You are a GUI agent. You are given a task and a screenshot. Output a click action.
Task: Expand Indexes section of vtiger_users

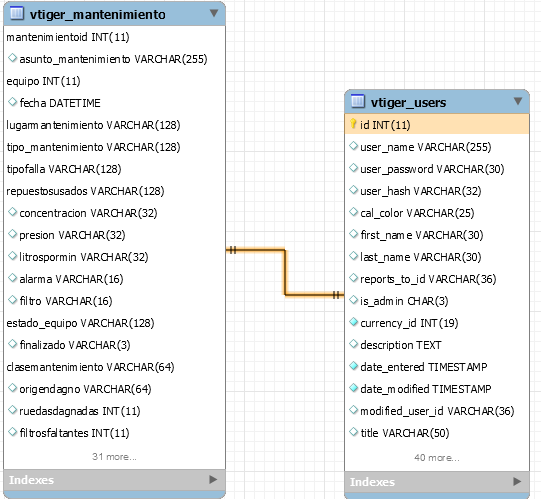[x=517, y=481]
